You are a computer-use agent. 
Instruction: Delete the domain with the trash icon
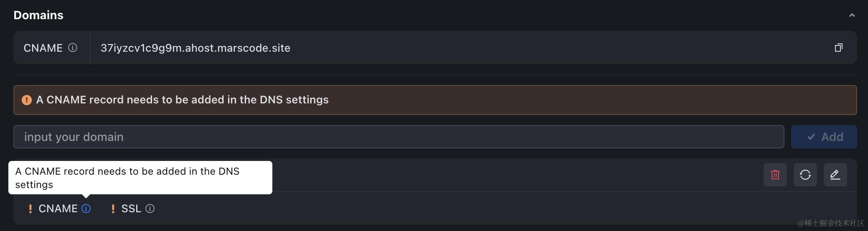pyautogui.click(x=775, y=175)
